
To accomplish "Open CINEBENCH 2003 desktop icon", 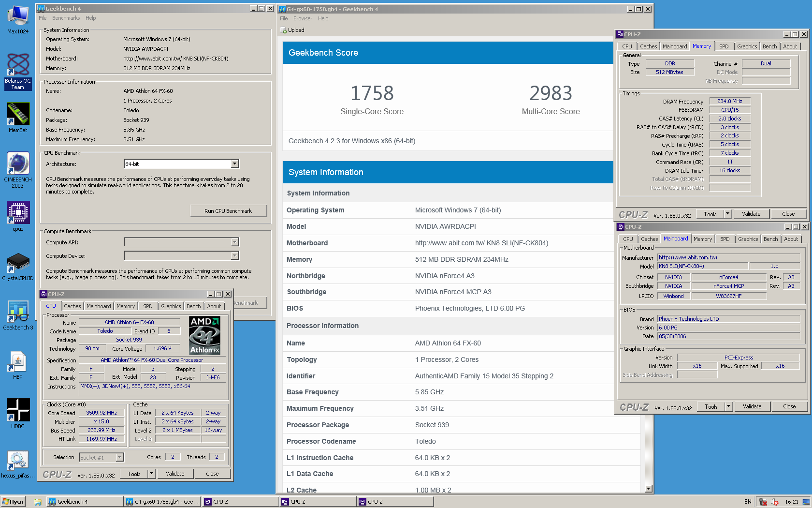I will (18, 170).
